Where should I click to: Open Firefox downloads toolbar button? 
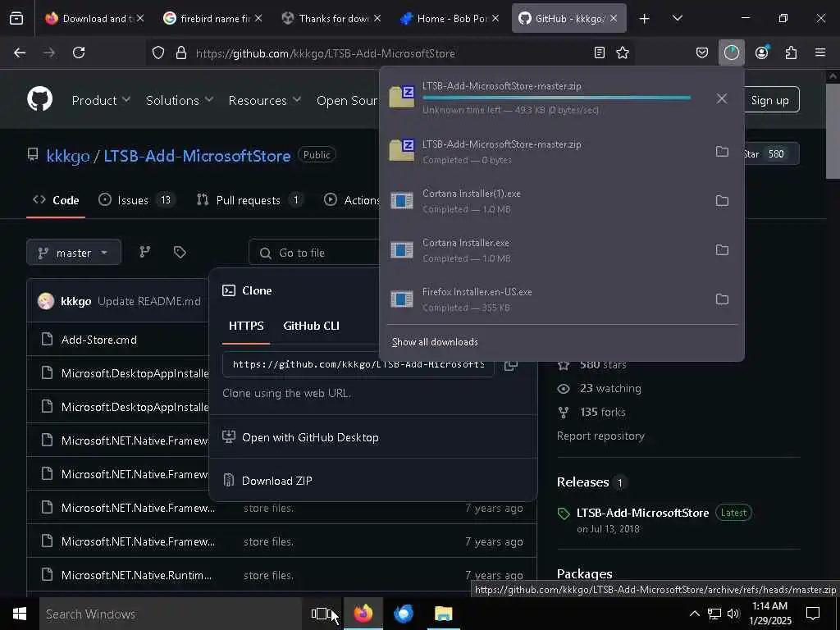pyautogui.click(x=731, y=52)
